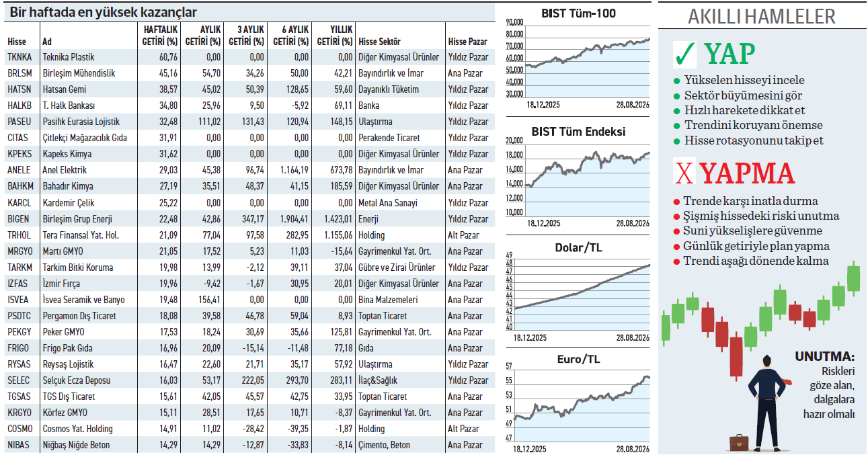This screenshot has height=457, width=868.
Task: Click the TKNKA ticker code
Action: click(19, 57)
